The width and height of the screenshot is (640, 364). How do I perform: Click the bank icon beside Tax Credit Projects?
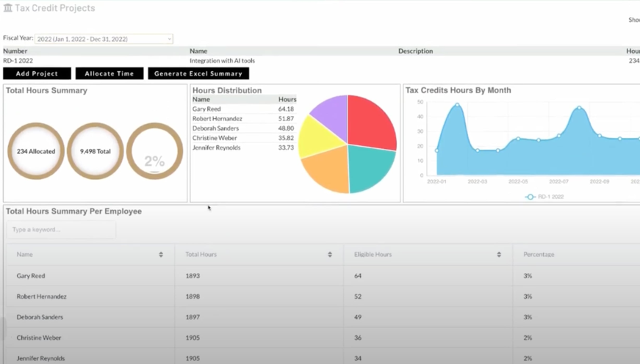tap(7, 8)
